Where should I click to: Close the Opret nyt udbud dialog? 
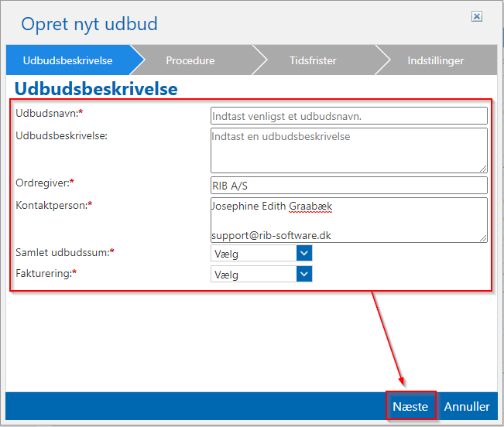coord(477,16)
